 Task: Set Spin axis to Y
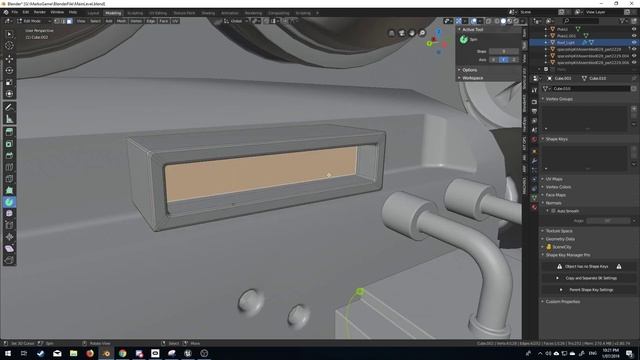point(504,60)
